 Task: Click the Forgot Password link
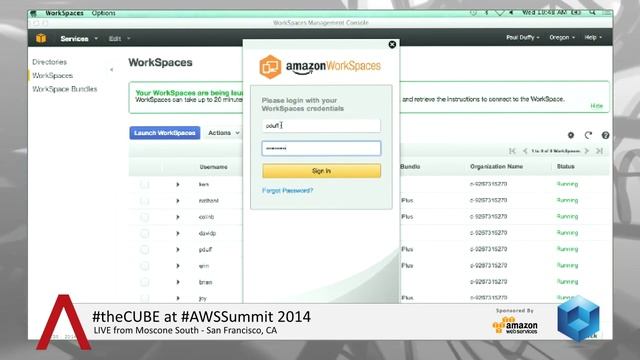287,191
